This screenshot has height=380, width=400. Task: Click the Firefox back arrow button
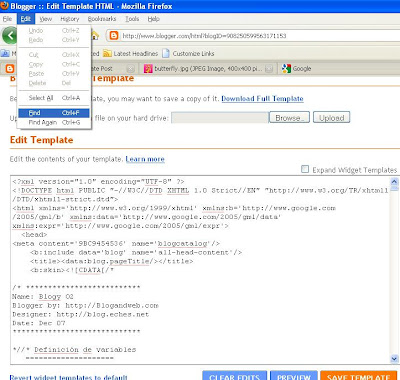pyautogui.click(x=10, y=35)
